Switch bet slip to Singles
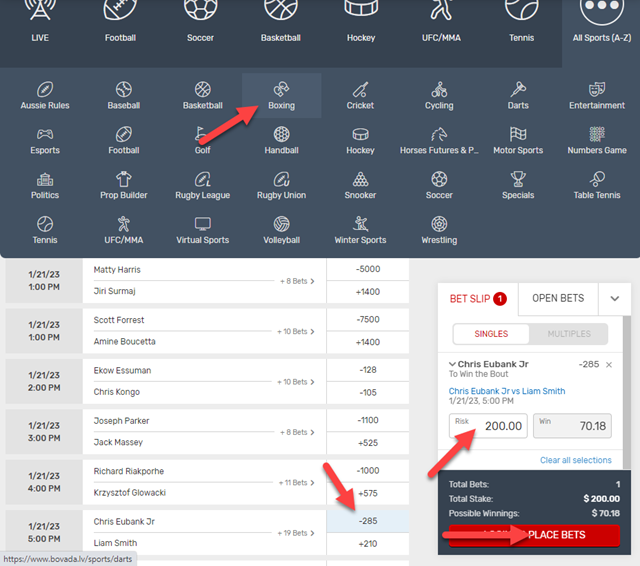The image size is (640, 566). [x=491, y=334]
